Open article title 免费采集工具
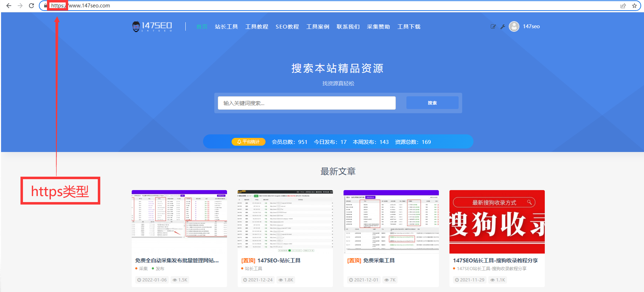This screenshot has width=644, height=292. pyautogui.click(x=379, y=260)
